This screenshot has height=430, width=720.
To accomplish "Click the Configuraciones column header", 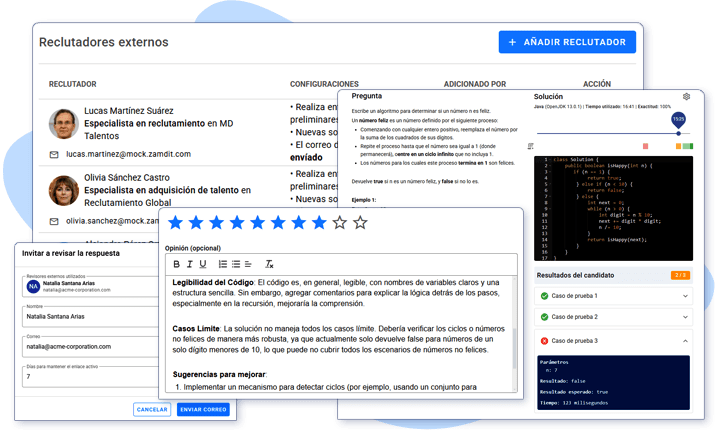I will tap(324, 84).
